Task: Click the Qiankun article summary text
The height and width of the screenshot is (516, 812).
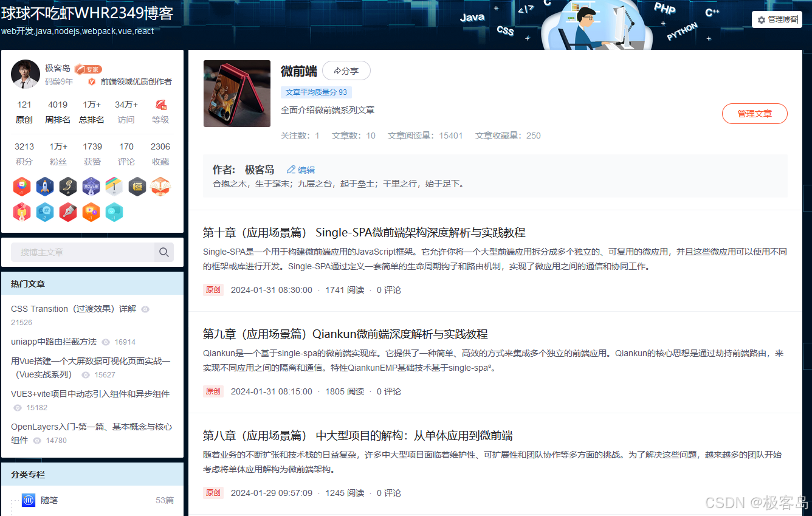Action: tap(495, 360)
